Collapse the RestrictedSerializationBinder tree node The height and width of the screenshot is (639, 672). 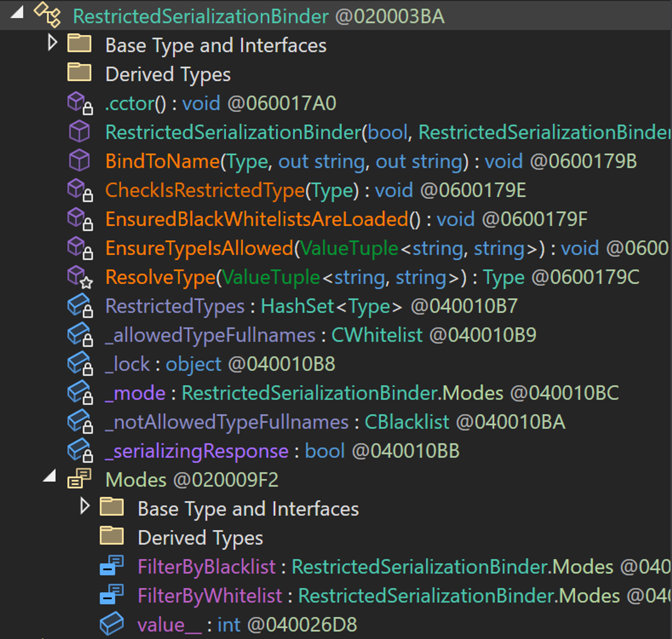click(x=17, y=13)
